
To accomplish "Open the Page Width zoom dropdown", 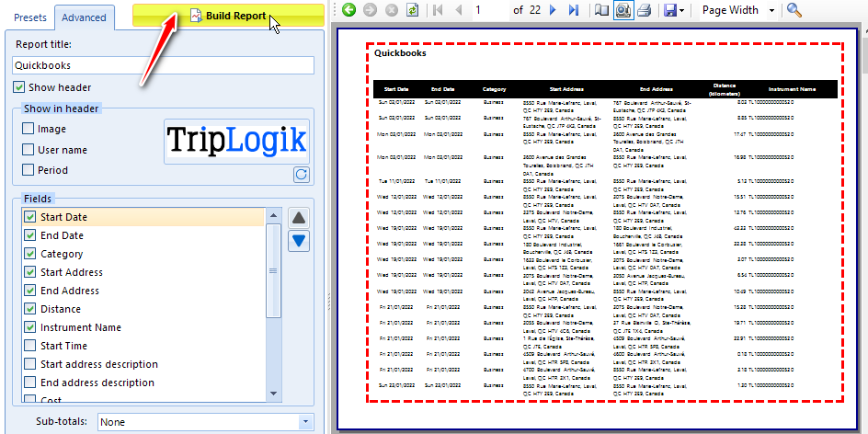I will [771, 10].
